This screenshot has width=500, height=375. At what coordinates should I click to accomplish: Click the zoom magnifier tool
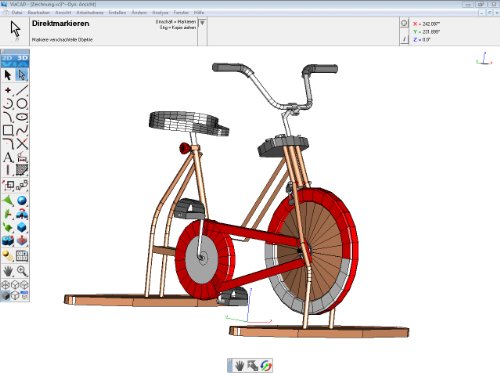(x=22, y=271)
